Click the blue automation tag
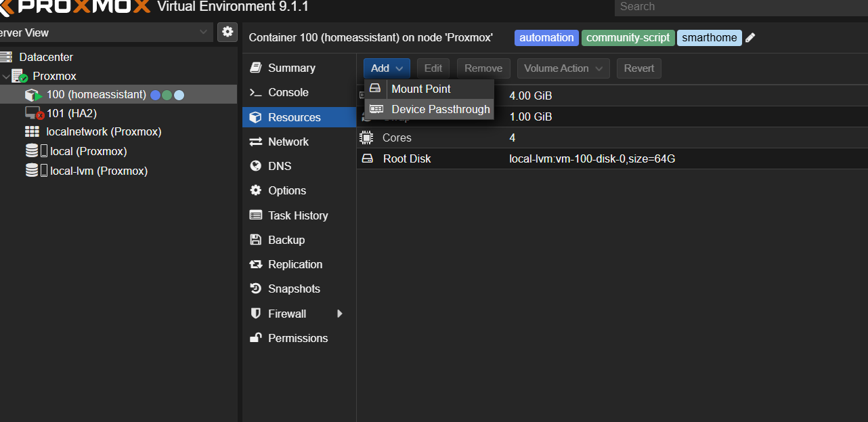The height and width of the screenshot is (422, 868). coord(546,38)
